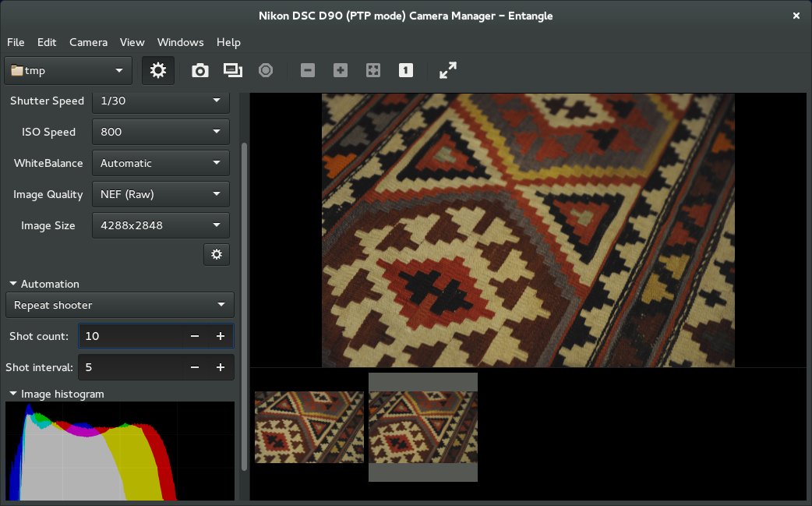812x506 pixels.
Task: Open the Edit menu
Action: pyautogui.click(x=47, y=42)
